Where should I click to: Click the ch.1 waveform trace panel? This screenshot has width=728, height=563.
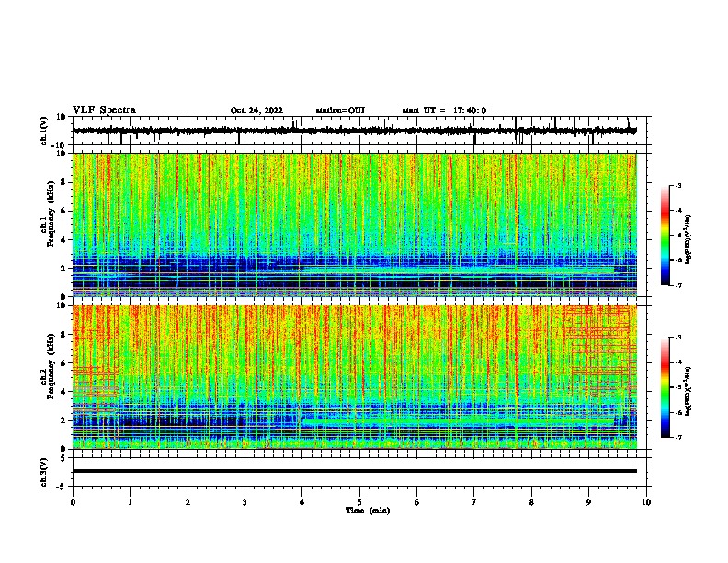[x=361, y=131]
